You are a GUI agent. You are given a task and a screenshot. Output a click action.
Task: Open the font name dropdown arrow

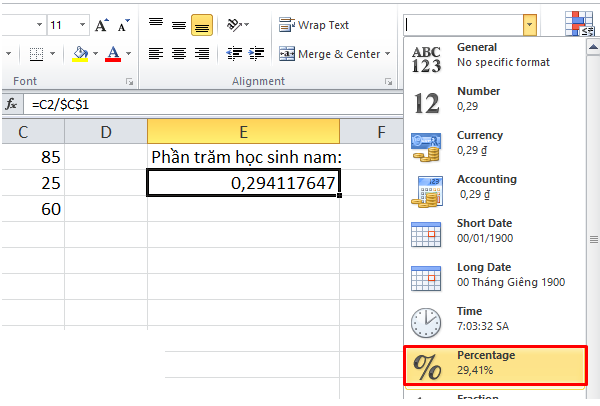[39, 25]
